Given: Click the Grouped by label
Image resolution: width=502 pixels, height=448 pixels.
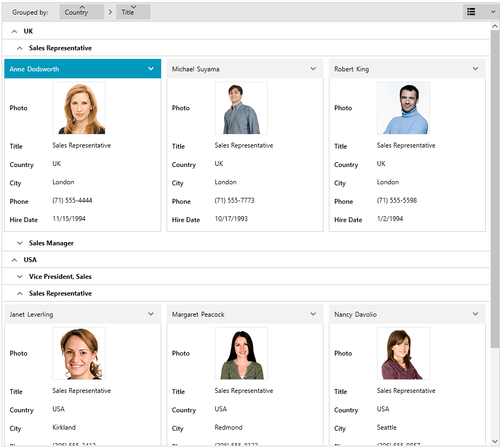Looking at the screenshot, I should coord(30,12).
